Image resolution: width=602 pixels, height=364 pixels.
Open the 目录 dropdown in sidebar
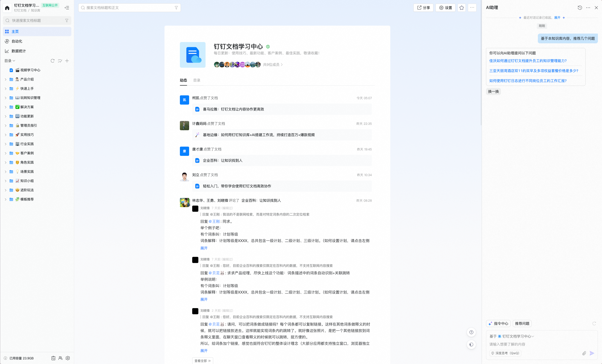click(x=10, y=61)
